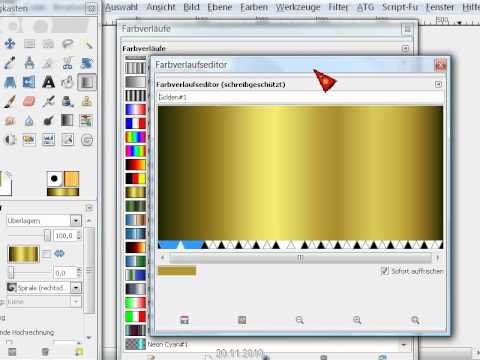This screenshot has width=480, height=360.
Task: Select the Measure compass tool
Action: 29,63
